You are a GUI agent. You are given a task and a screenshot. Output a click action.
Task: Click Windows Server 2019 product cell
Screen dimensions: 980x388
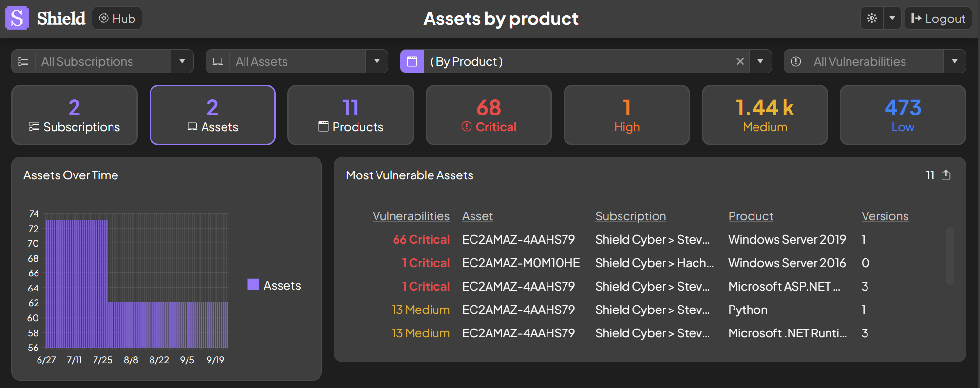pos(787,239)
